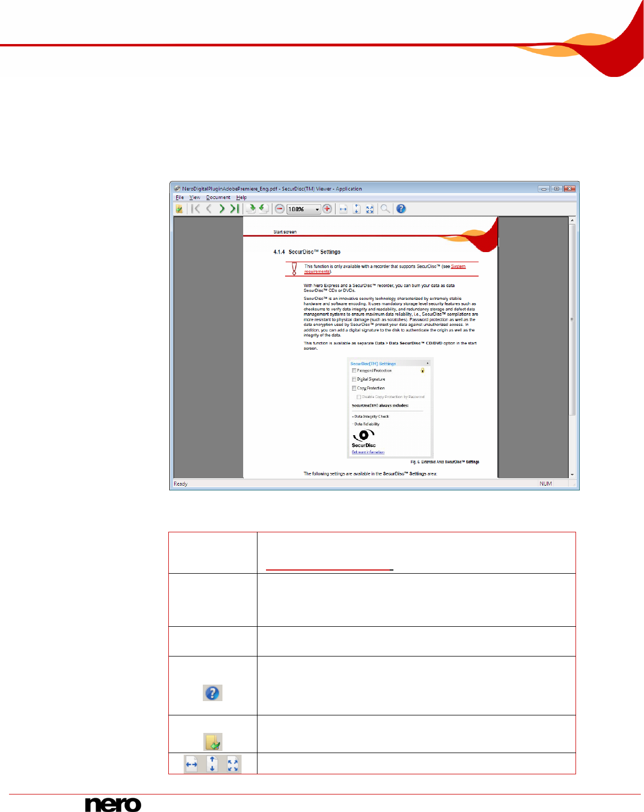
Task: Click the SecurDisc logo in the document
Action: [364, 438]
